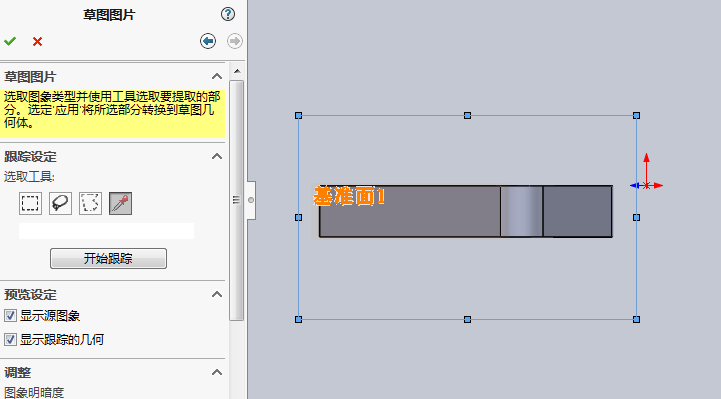Viewport: 721px width, 399px height.
Task: Click the right-middle image resize handle
Action: point(636,217)
